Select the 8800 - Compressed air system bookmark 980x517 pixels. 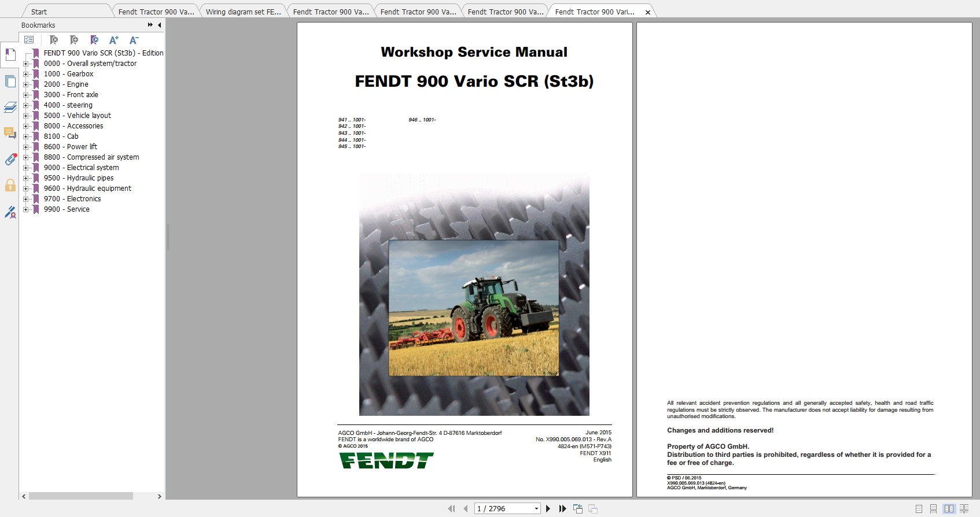click(x=91, y=157)
